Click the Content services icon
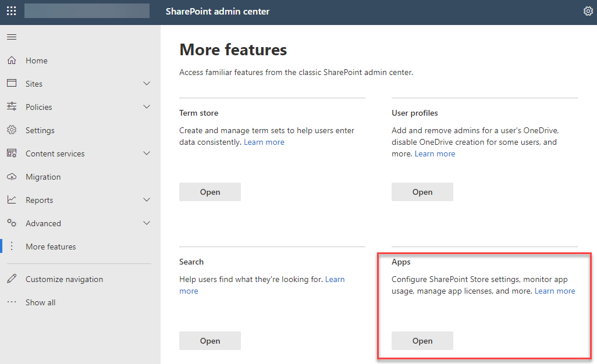The width and height of the screenshot is (597, 364). tap(12, 154)
